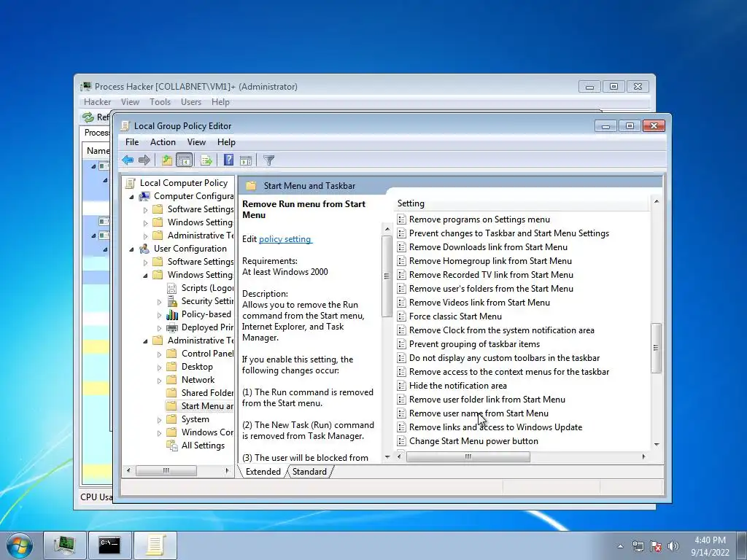Click the Action Center flag tray icon
Image resolution: width=747 pixels, height=560 pixels.
pyautogui.click(x=656, y=546)
